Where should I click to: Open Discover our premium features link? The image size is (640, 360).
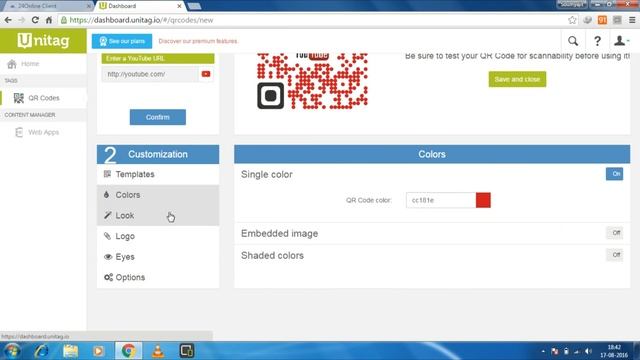click(x=198, y=41)
